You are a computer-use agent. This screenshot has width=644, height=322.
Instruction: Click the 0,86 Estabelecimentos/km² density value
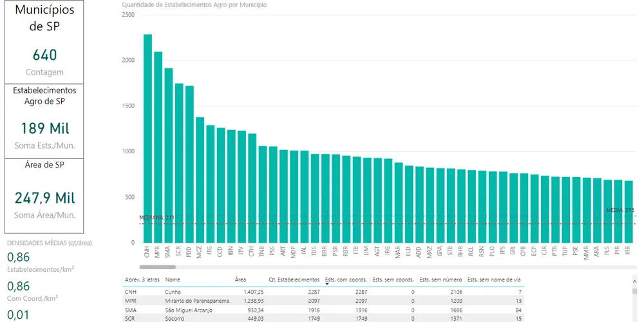pos(19,258)
